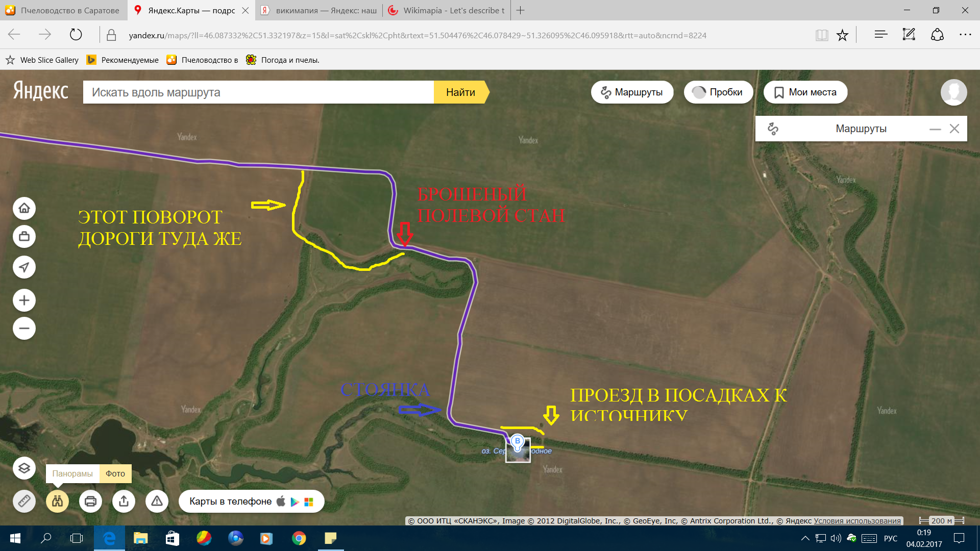Click the home location map button
The width and height of the screenshot is (980, 551).
click(24, 208)
